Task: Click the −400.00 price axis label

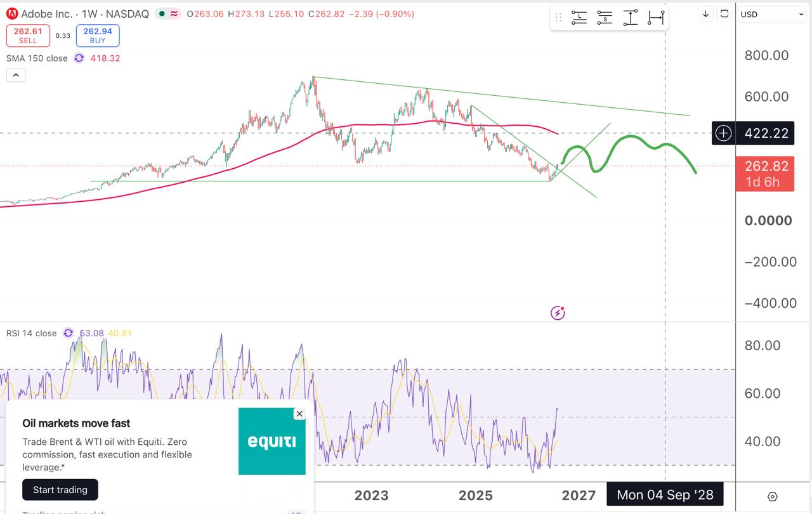Action: click(x=770, y=303)
